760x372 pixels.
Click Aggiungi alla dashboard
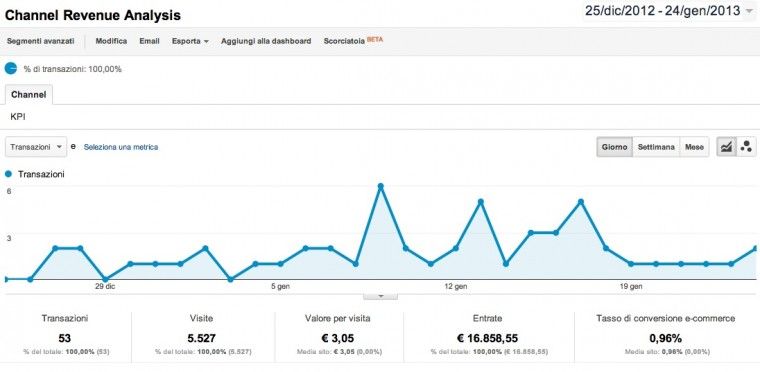(x=266, y=41)
